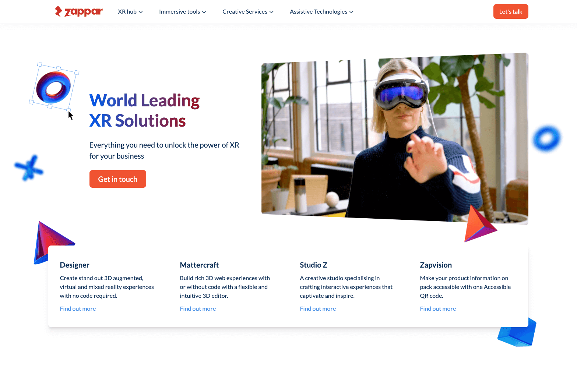Click the hero photo of woman wearing headset
Image resolution: width=577 pixels, height=392 pixels.
(x=394, y=138)
